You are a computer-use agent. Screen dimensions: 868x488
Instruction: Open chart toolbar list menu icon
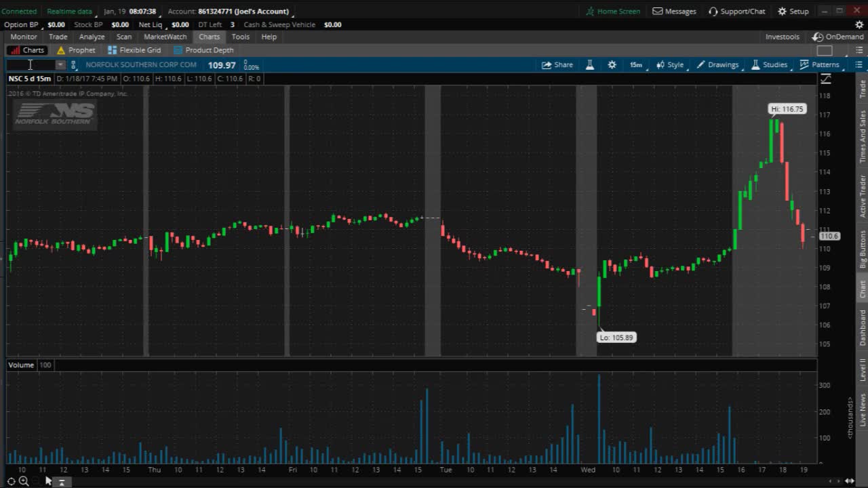859,65
